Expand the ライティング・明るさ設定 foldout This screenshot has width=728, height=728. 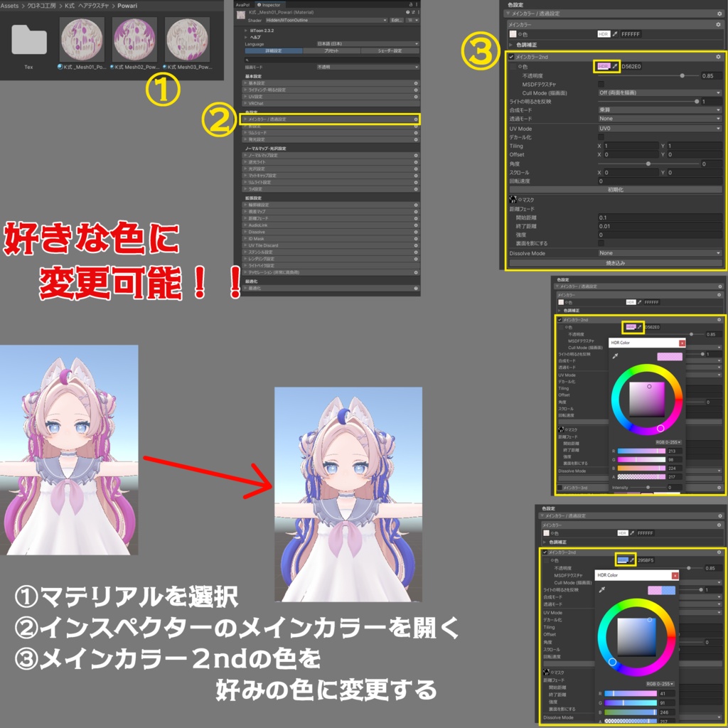point(331,90)
